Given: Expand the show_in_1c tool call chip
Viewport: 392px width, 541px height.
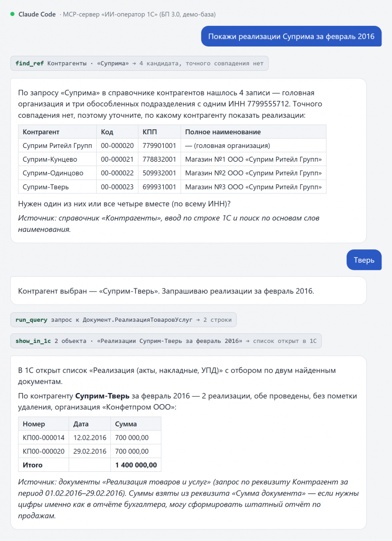Looking at the screenshot, I should [x=166, y=341].
